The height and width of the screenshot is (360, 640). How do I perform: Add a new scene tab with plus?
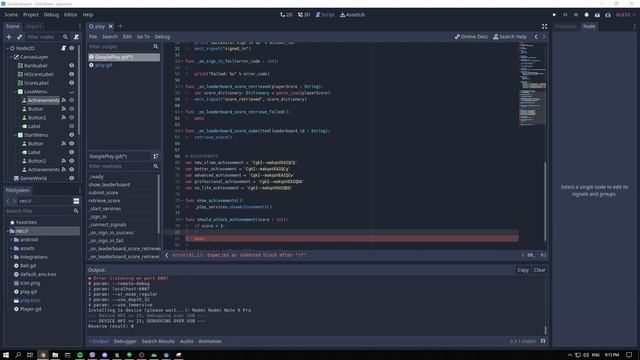pos(120,26)
